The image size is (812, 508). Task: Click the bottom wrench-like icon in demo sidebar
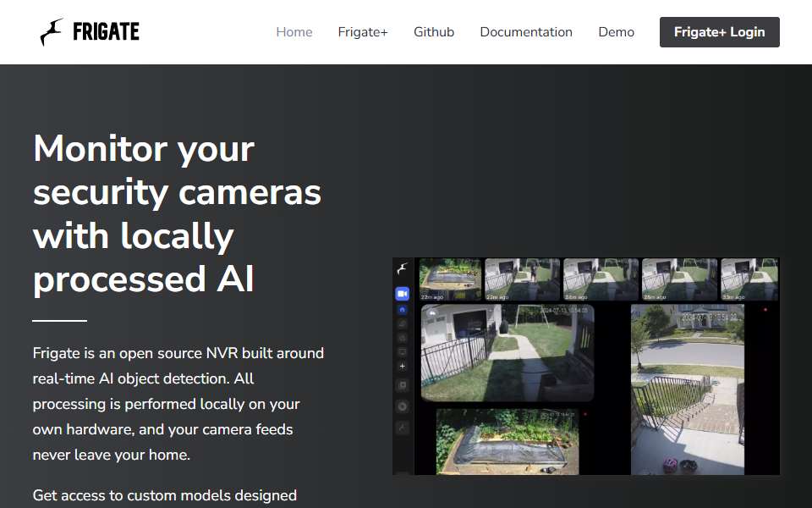pos(403,428)
